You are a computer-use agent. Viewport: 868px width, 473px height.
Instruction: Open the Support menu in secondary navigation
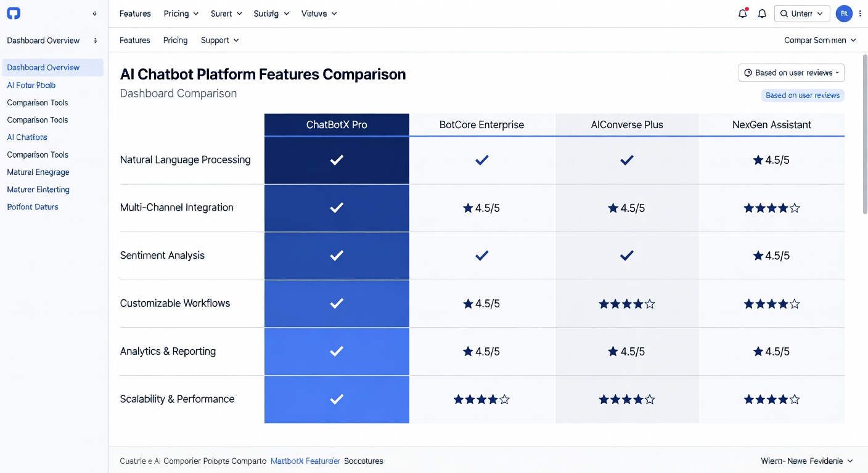(219, 40)
